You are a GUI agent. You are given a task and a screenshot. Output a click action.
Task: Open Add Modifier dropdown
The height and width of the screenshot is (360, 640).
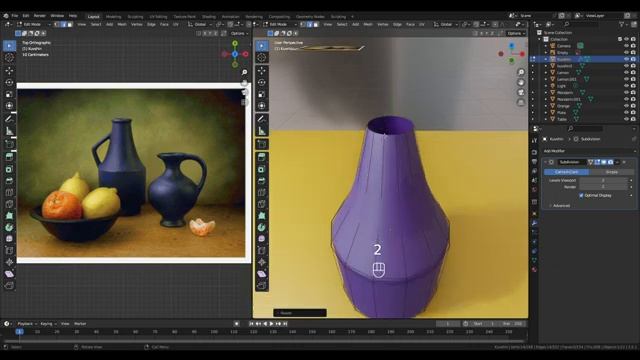(x=589, y=151)
